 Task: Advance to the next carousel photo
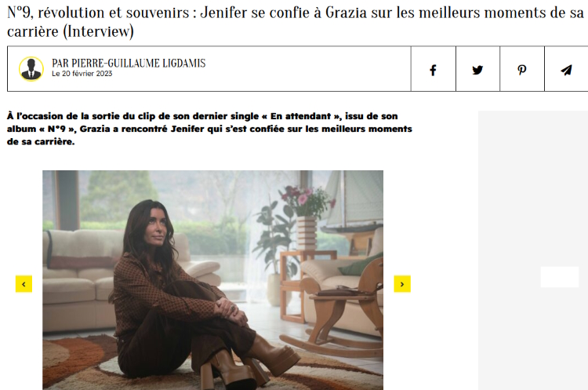402,284
